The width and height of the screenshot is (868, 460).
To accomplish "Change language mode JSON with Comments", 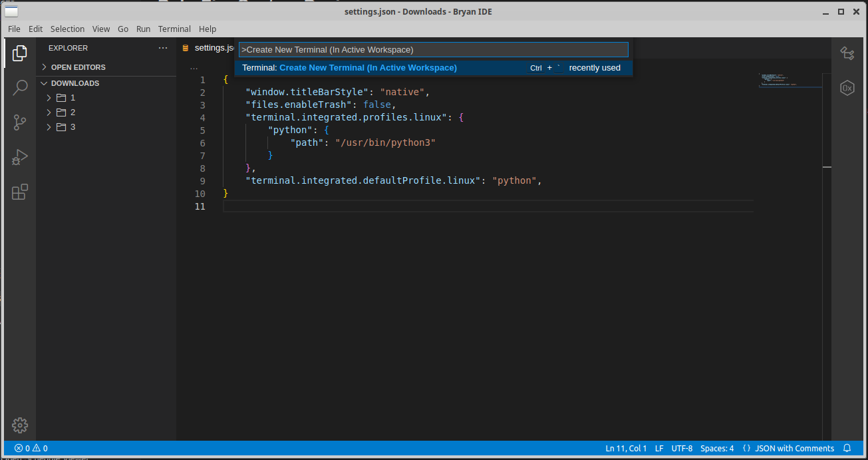I will pos(795,448).
